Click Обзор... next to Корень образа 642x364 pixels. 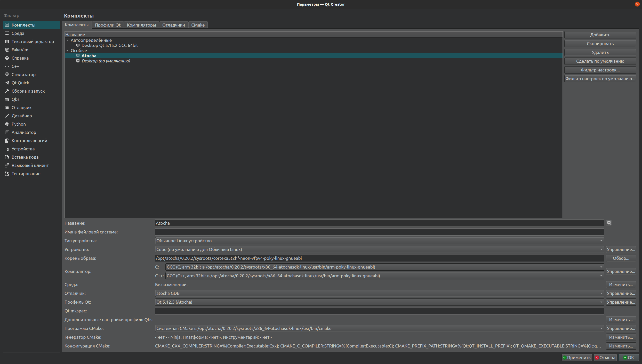[x=621, y=258]
